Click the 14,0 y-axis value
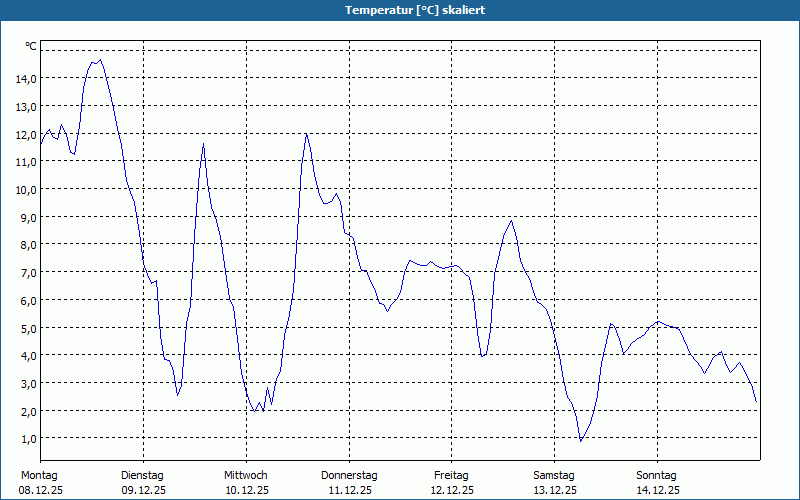This screenshot has width=800, height=500. pyautogui.click(x=26, y=79)
